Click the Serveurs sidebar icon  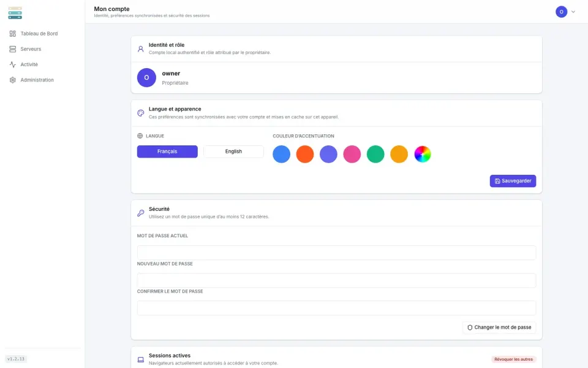(12, 49)
